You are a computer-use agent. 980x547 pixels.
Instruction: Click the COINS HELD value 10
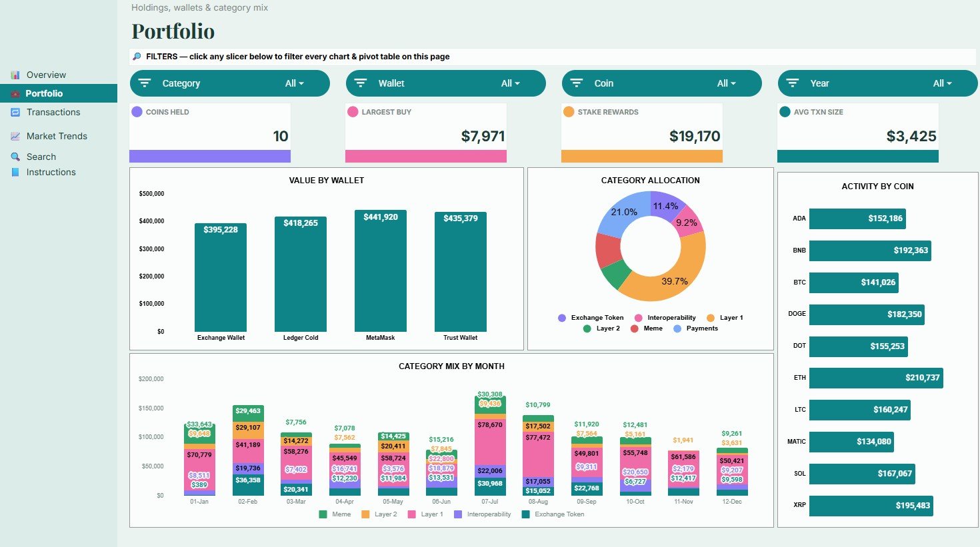(281, 137)
